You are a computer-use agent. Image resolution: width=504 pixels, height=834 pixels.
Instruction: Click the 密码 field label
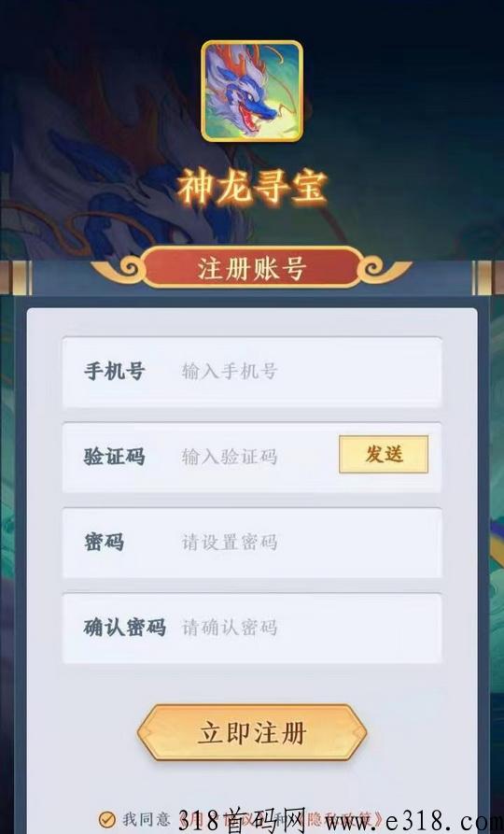coord(105,542)
